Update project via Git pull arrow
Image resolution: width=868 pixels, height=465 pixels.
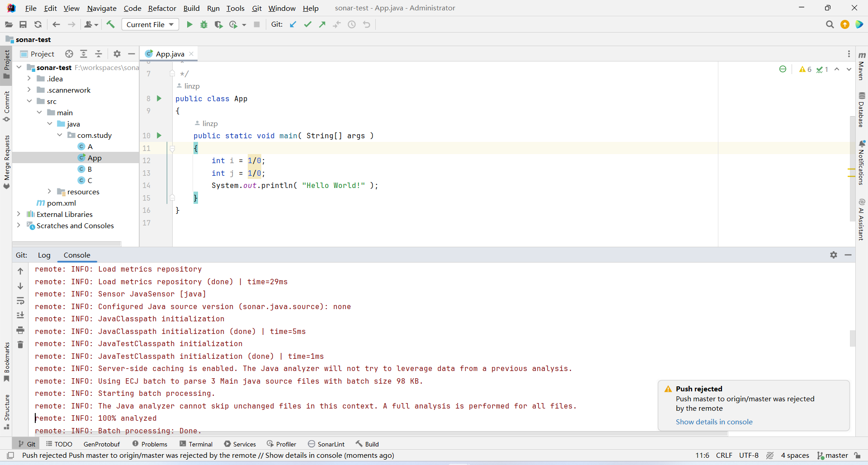(293, 24)
